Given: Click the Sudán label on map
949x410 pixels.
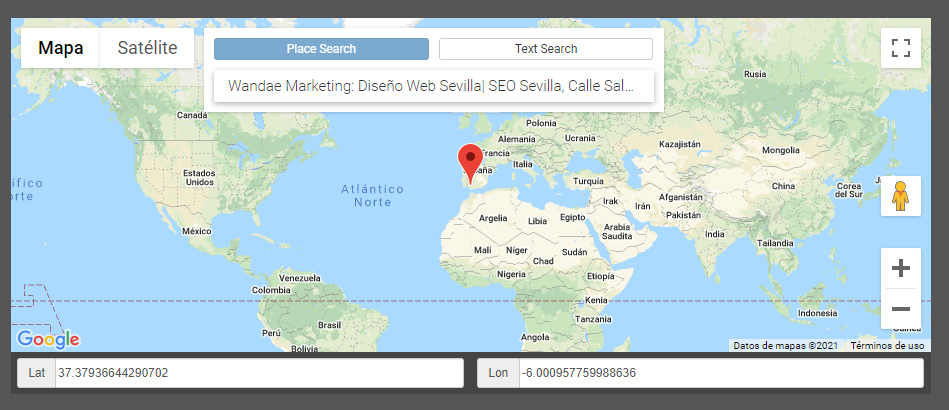Looking at the screenshot, I should (574, 252).
